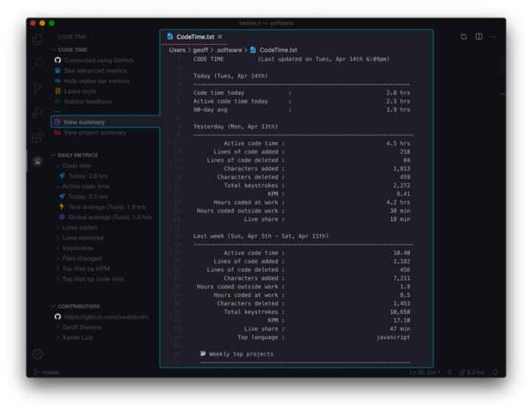Click the CodeTime.txt breadcrumb
The image size is (532, 412).
click(274, 50)
